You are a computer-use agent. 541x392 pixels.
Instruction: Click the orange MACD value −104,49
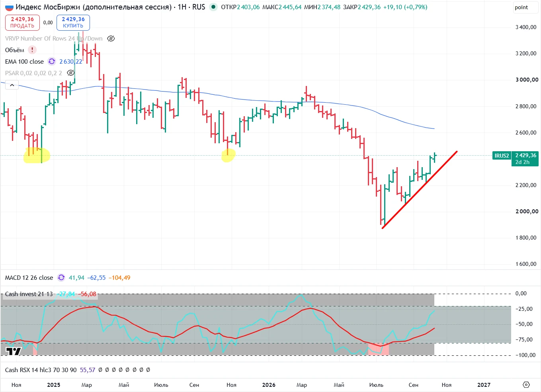pos(119,277)
